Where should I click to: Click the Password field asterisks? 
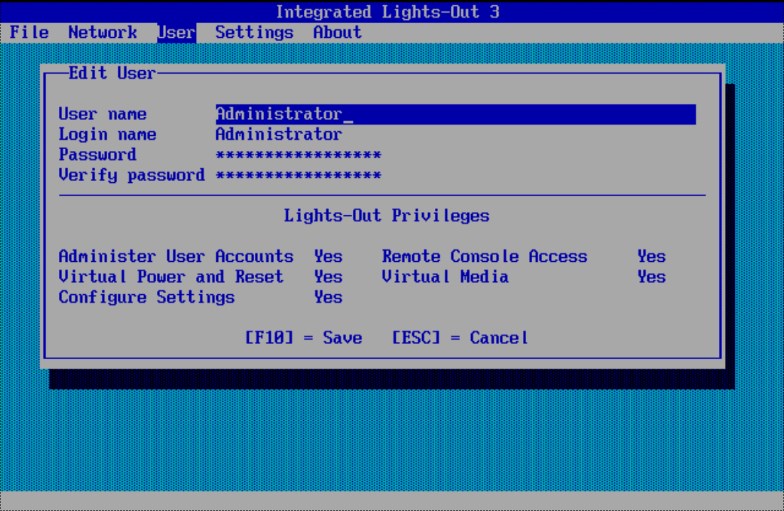click(298, 155)
